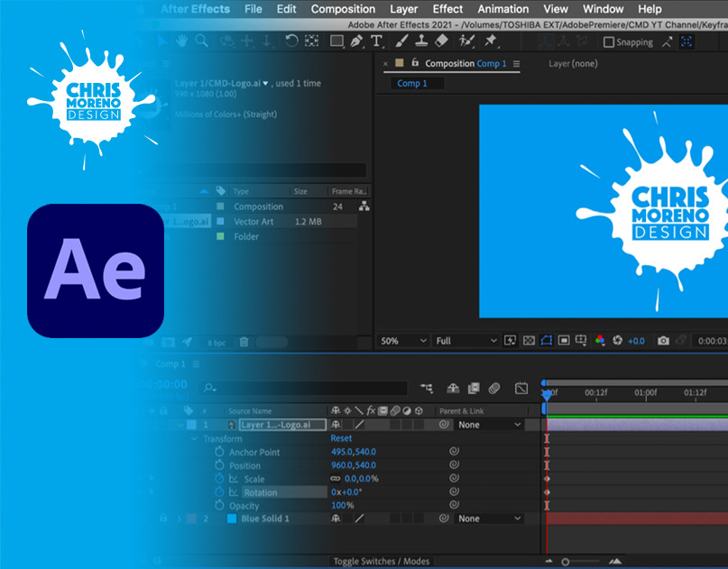Toggle the Frame Blending timeline button
This screenshot has height=569, width=728.
[474, 389]
